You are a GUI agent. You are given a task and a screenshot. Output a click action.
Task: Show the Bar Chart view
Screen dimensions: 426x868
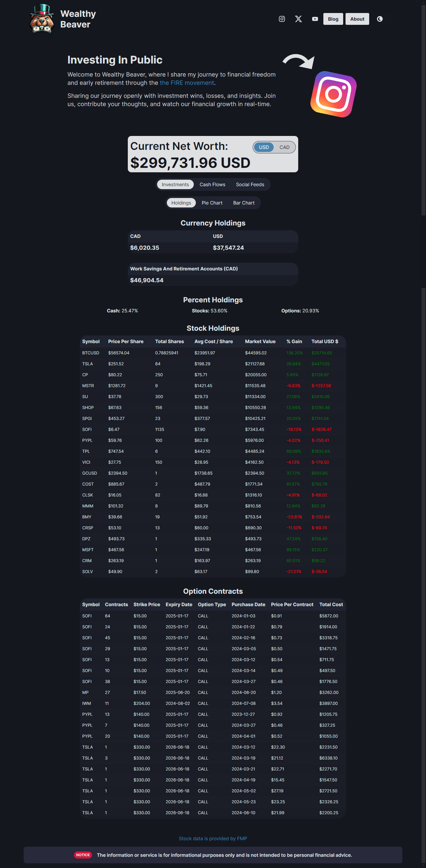243,203
